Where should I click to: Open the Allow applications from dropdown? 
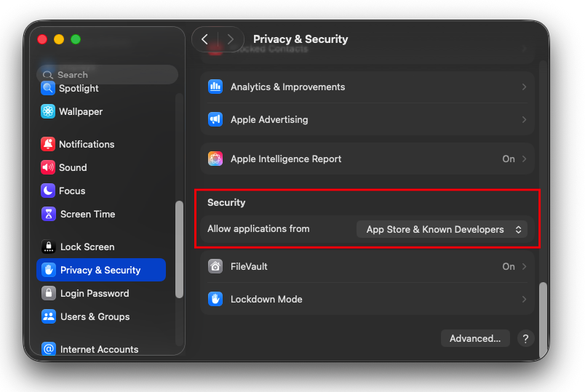(x=442, y=229)
